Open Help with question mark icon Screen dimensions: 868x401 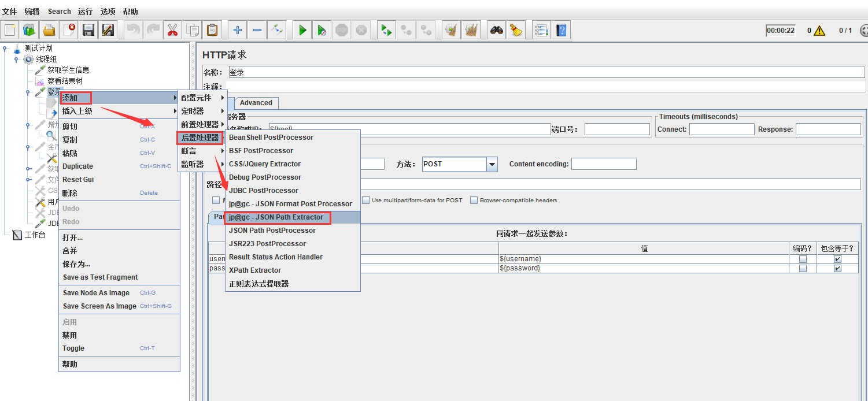[x=561, y=30]
